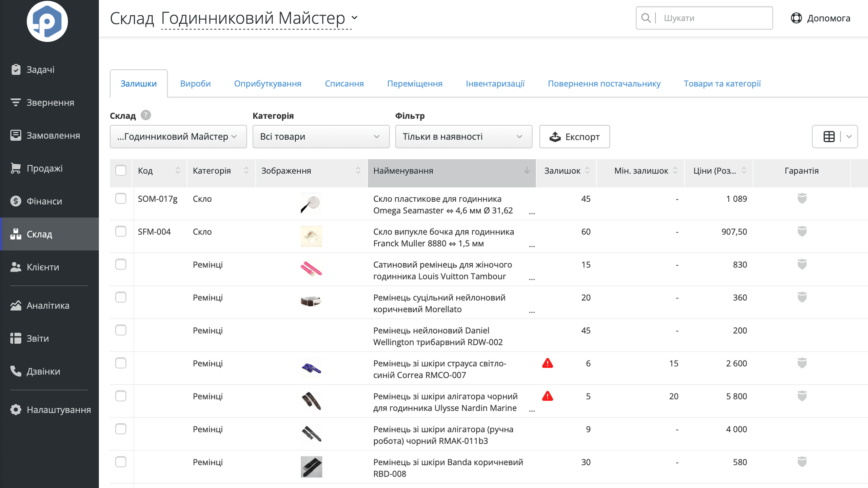This screenshot has height=488, width=868.
Task: Click the help question mark next to Склад
Action: click(146, 115)
